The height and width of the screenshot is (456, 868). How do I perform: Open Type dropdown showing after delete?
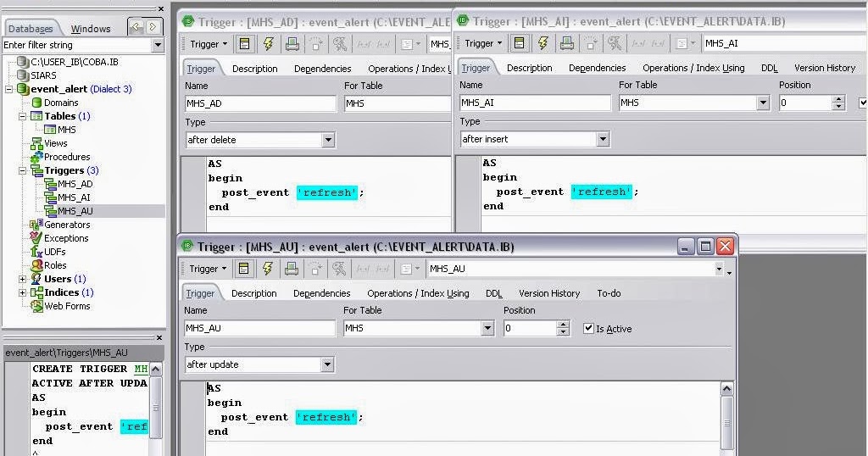click(328, 140)
